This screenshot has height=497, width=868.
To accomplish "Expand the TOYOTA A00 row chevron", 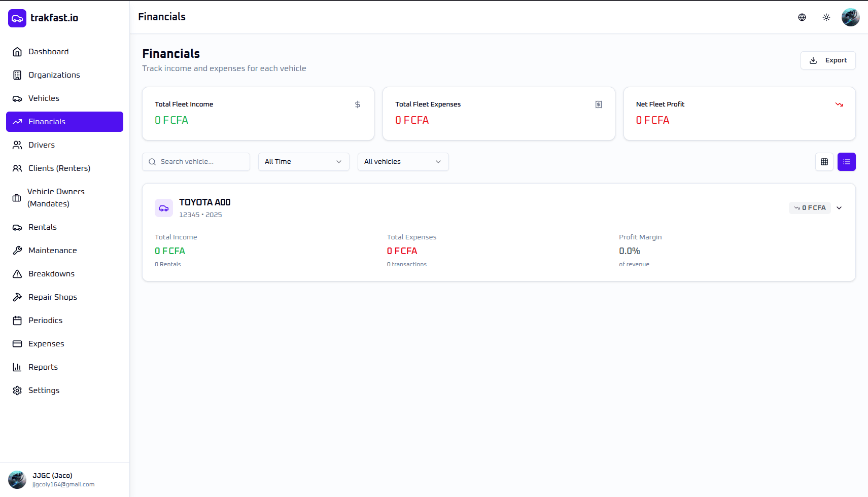I will pyautogui.click(x=839, y=208).
